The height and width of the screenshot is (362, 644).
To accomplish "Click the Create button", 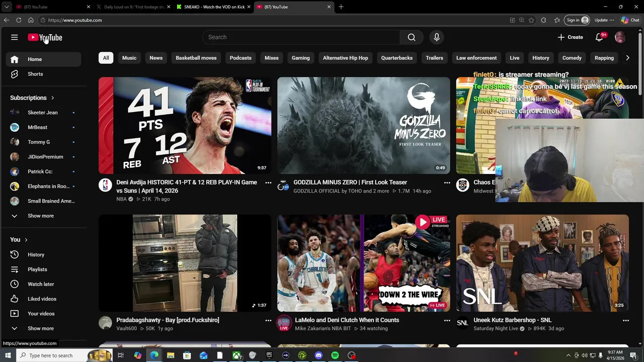I will (x=570, y=37).
